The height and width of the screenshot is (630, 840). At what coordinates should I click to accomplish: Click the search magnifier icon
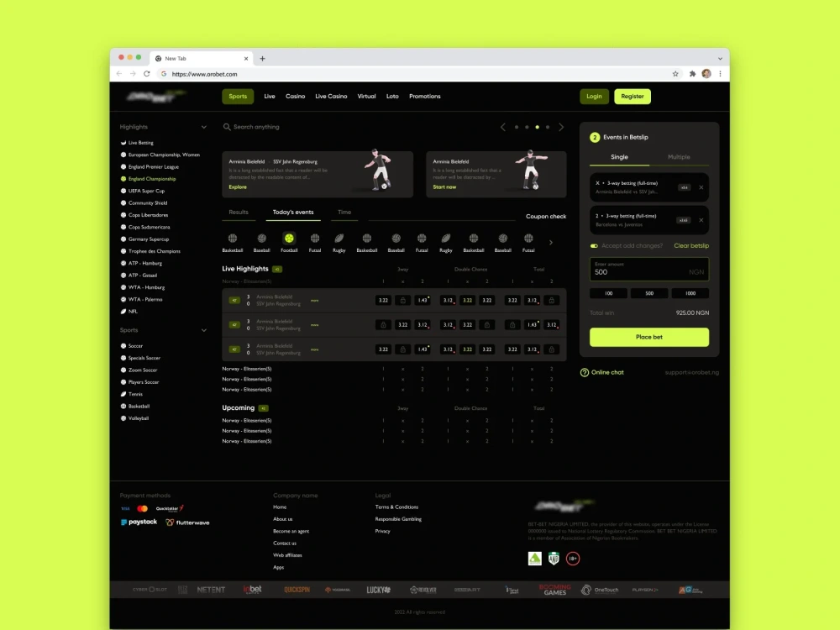[x=227, y=127]
